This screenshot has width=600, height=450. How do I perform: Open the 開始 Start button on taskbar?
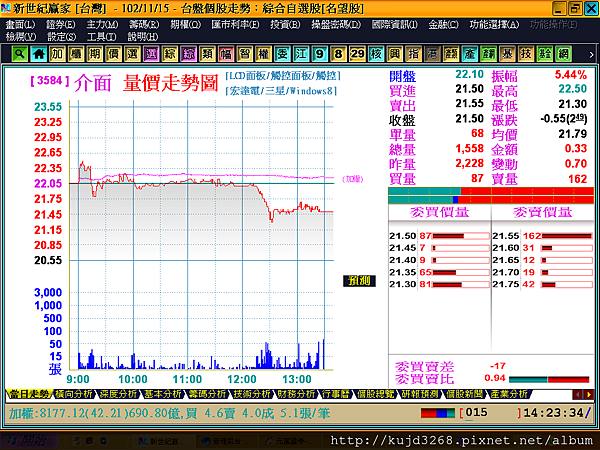[29, 441]
